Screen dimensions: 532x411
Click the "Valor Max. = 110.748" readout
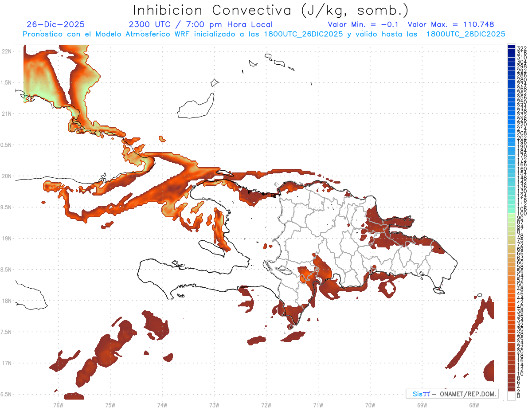pyautogui.click(x=451, y=24)
